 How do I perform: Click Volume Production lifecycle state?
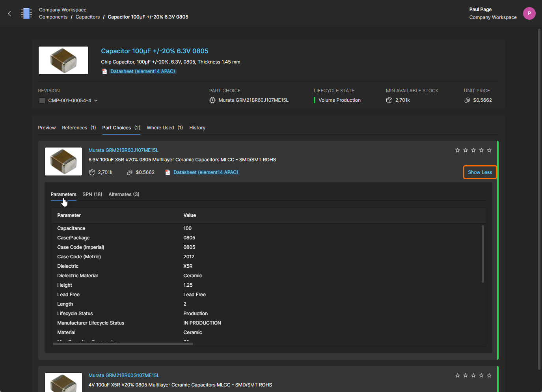339,100
